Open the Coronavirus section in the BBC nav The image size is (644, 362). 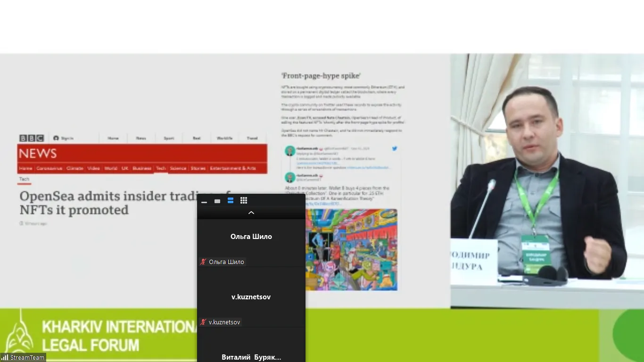[50, 168]
